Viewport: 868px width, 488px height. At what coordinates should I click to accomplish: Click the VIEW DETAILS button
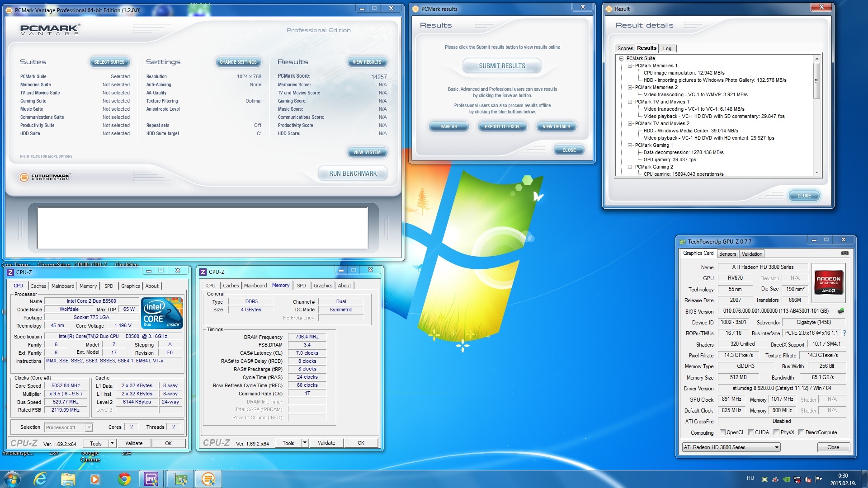coord(556,127)
